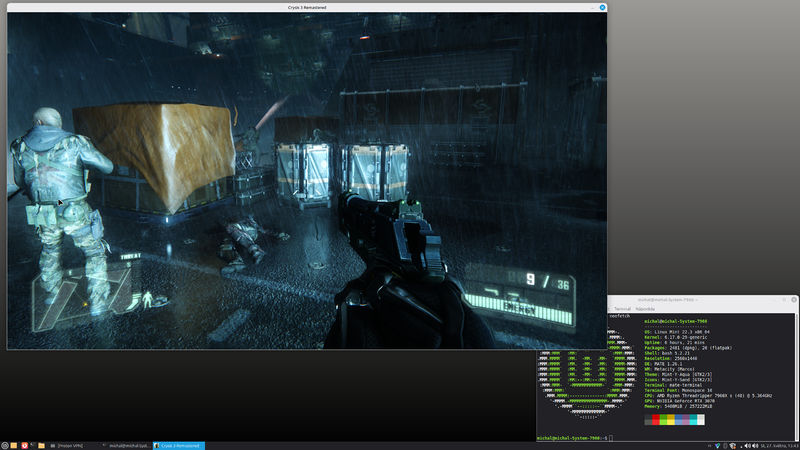Viewport: 800px width, 450px height.
Task: Click the green neofetch color block
Action: 663,419
